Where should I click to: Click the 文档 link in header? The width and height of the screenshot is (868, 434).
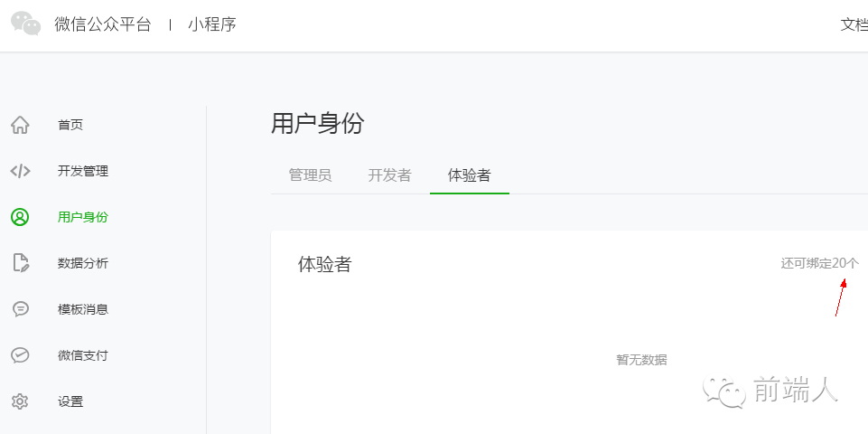point(854,24)
